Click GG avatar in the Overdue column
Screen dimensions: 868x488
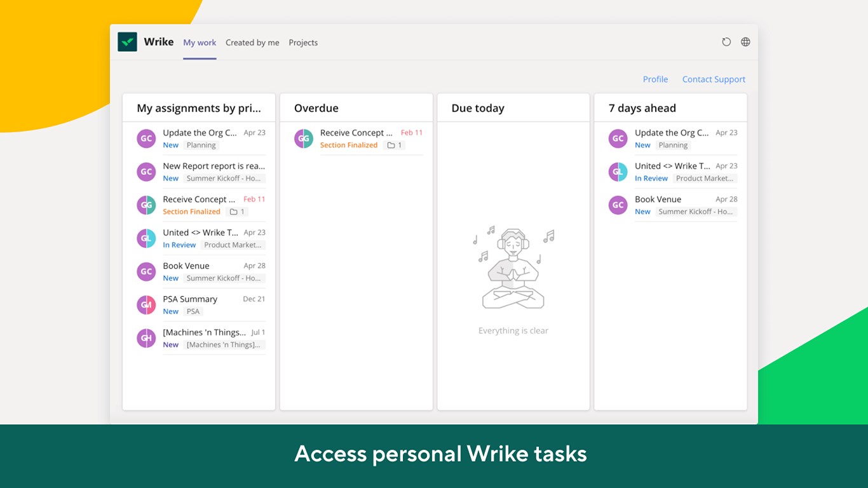tap(304, 139)
